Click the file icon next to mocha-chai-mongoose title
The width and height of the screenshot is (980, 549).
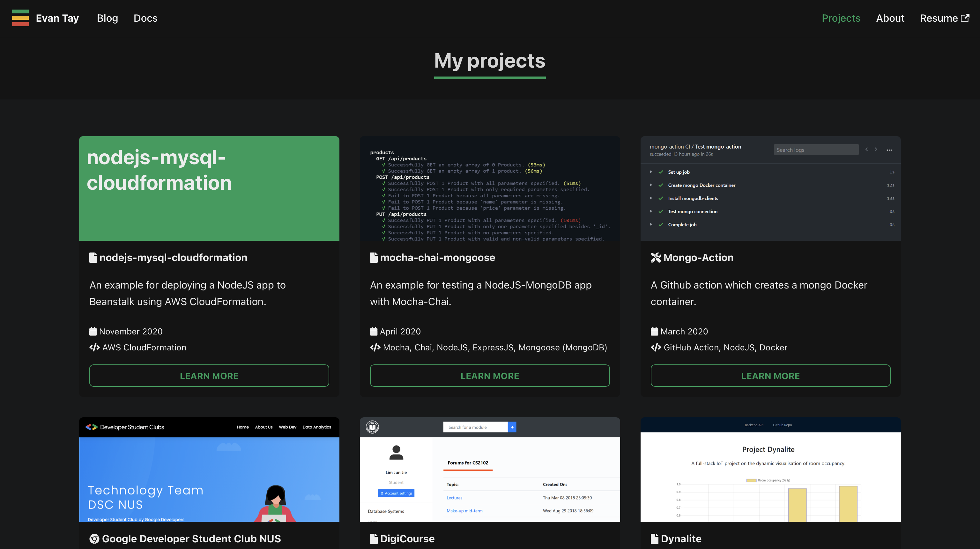[374, 257]
